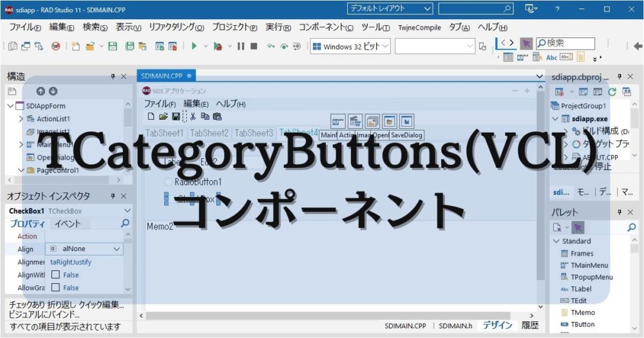Click the Pause button in the main toolbar
This screenshot has width=644, height=338.
point(240,46)
